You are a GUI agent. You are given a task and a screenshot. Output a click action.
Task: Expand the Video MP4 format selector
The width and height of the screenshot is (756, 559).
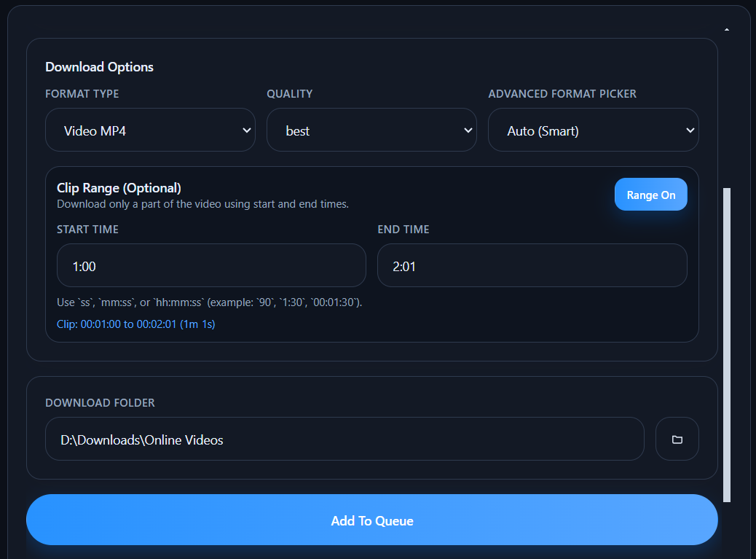click(150, 130)
